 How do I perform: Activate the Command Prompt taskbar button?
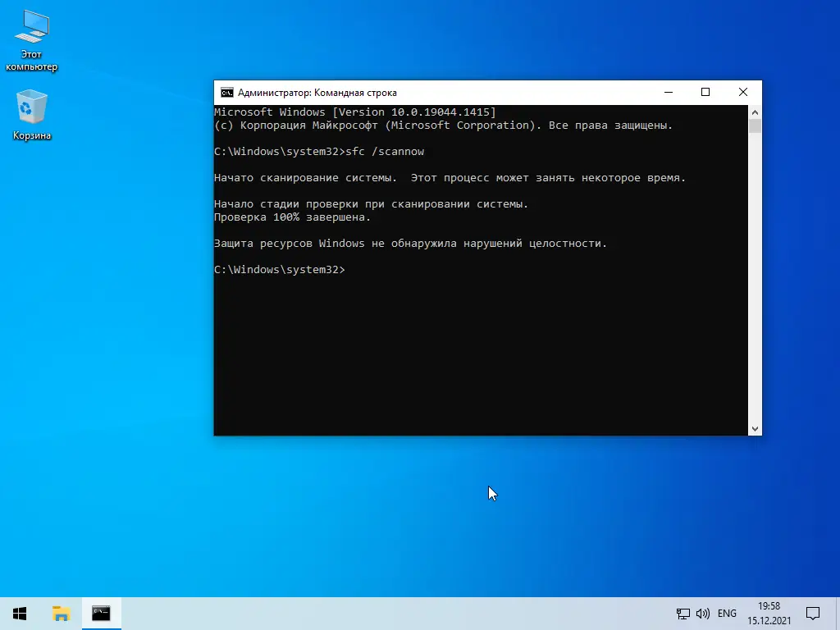point(101,614)
